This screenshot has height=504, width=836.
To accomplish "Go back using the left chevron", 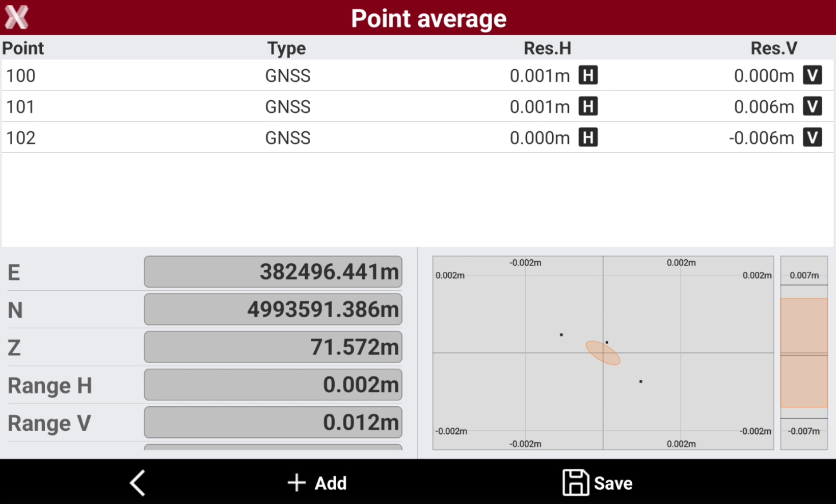I will click(138, 483).
